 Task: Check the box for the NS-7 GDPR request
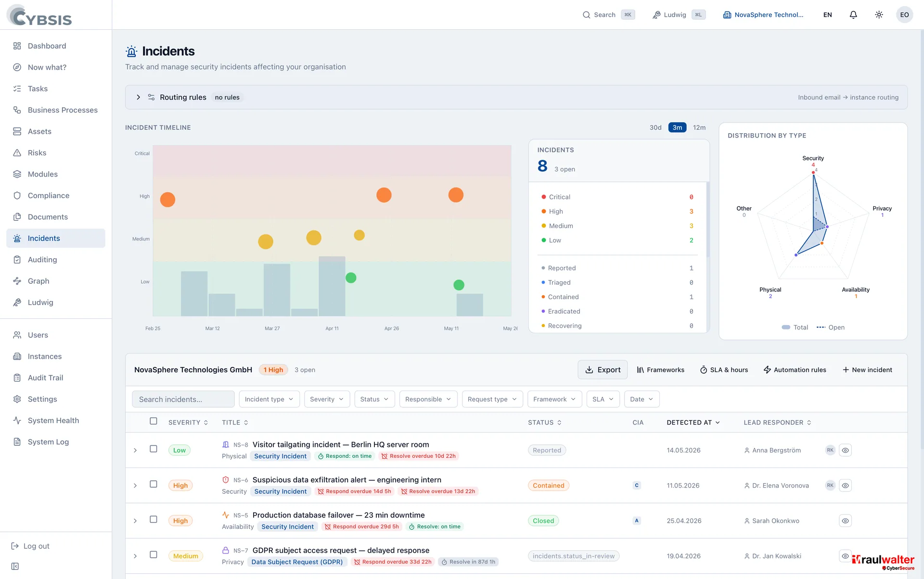154,554
